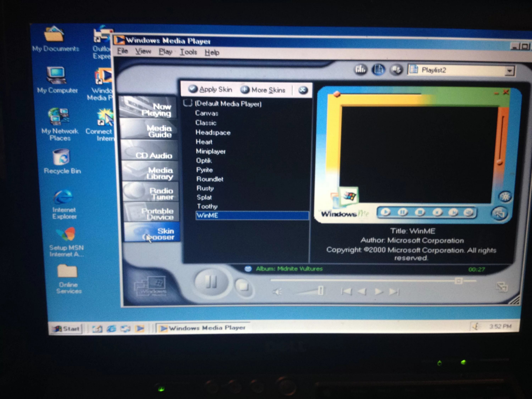The image size is (532, 399).
Task: Stop playback with the stop button
Action: pyautogui.click(x=243, y=286)
